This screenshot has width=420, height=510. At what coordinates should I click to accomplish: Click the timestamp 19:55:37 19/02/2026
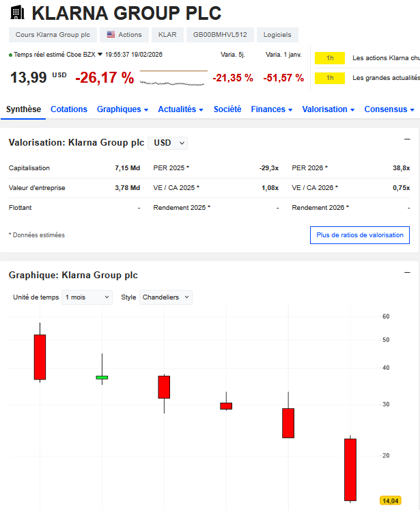[134, 54]
